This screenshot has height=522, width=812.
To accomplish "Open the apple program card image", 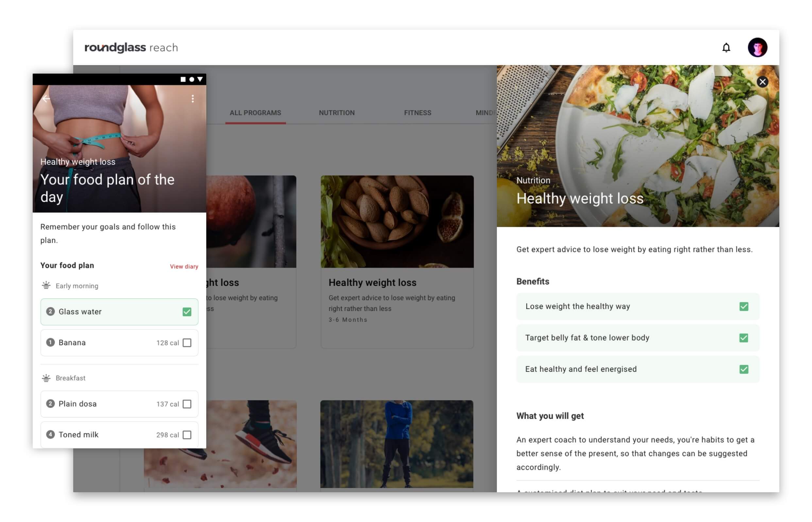I will pos(251,221).
